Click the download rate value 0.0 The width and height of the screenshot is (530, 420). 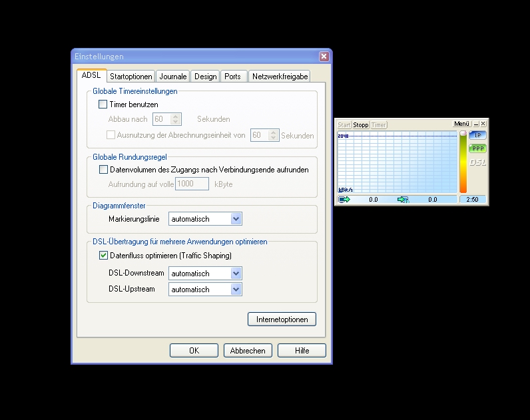pos(433,200)
